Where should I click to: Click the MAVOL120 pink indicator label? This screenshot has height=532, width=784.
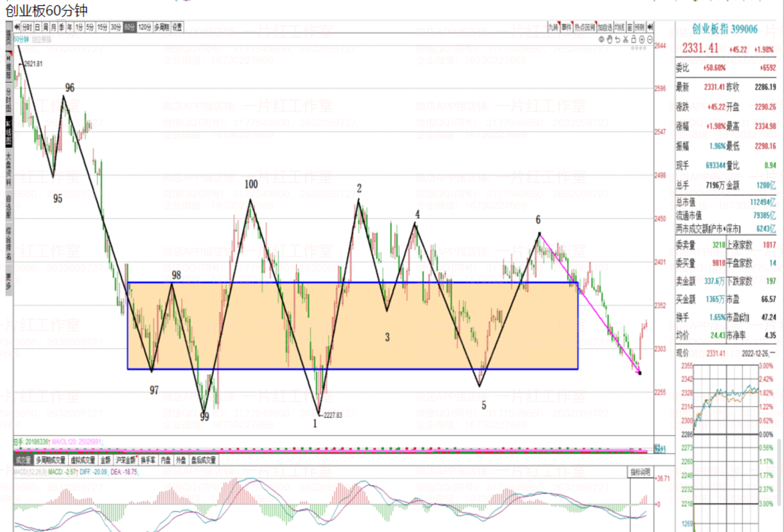point(76,442)
